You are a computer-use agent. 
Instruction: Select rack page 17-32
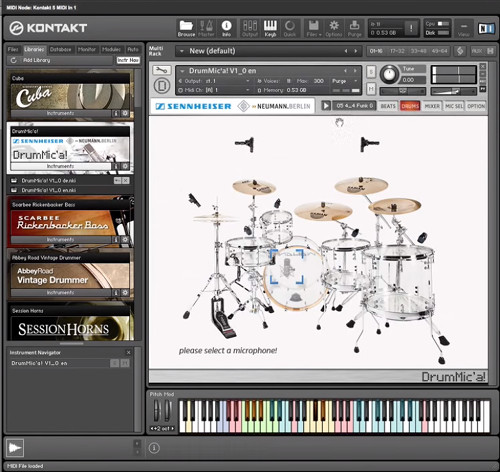click(397, 51)
